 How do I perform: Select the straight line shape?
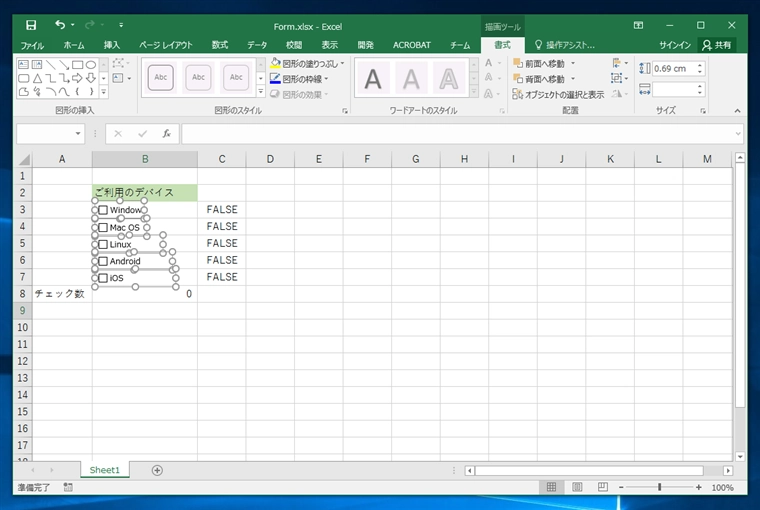[50, 64]
